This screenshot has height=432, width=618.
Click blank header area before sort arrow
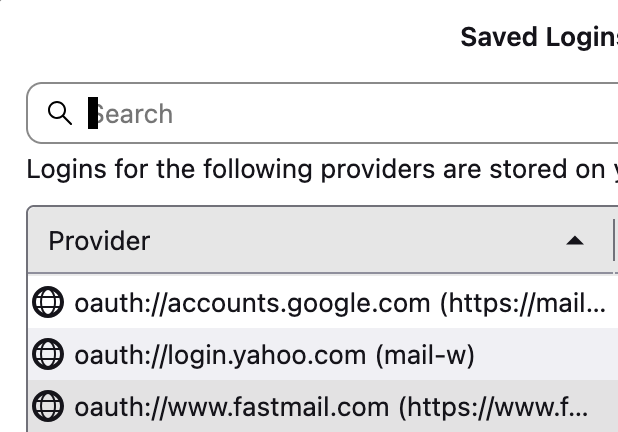(x=350, y=241)
